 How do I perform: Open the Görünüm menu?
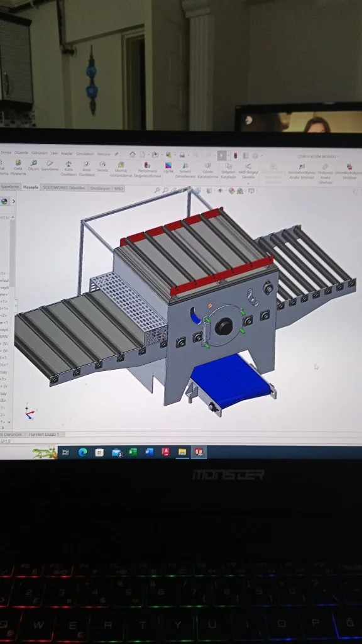click(40, 153)
